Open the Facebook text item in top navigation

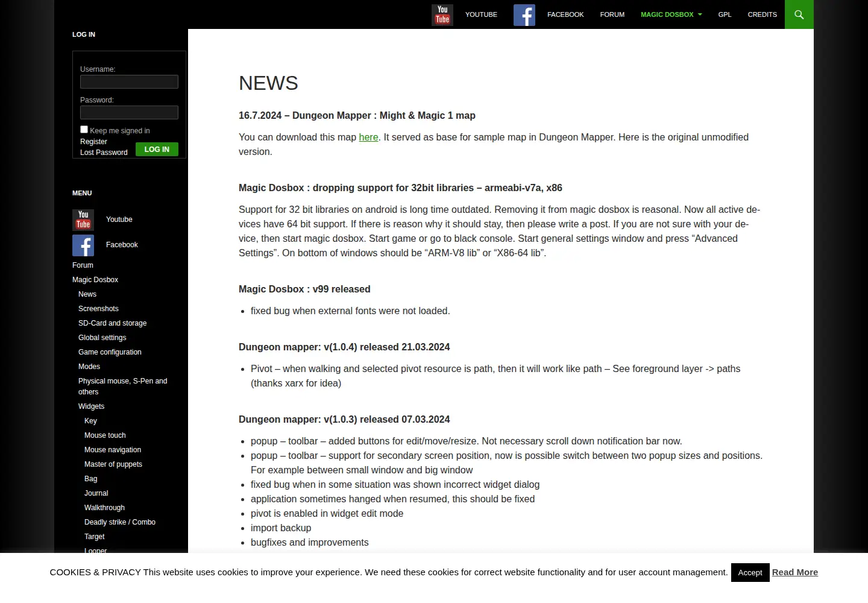click(565, 14)
